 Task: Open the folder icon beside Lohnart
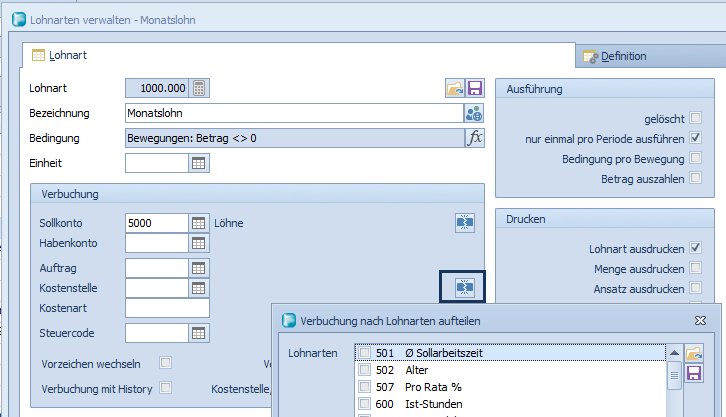[455, 88]
